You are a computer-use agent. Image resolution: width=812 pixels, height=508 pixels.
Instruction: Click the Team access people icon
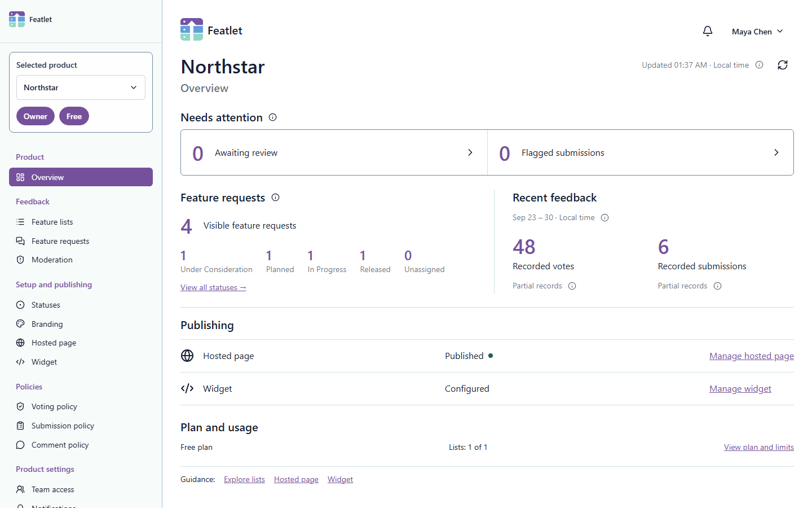(x=20, y=489)
